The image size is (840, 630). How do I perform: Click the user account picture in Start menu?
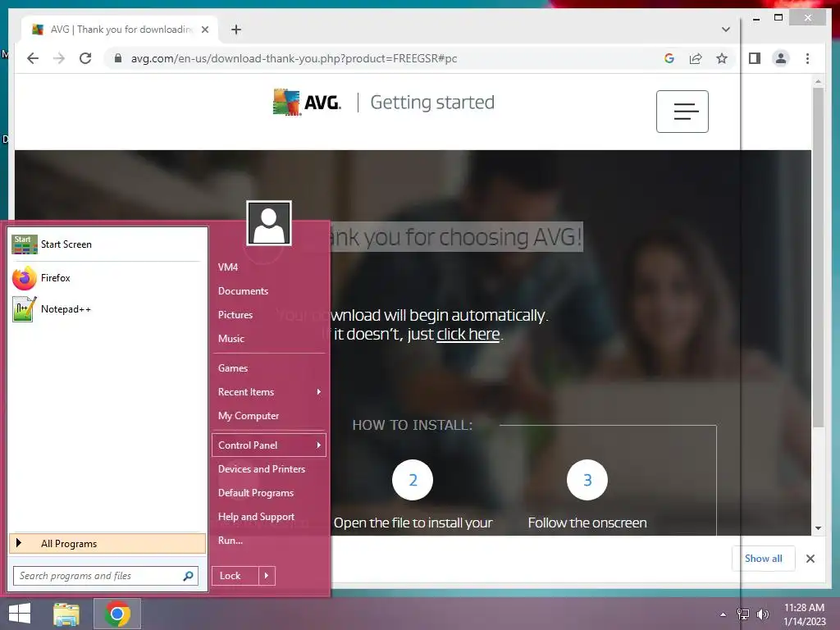coord(269,223)
